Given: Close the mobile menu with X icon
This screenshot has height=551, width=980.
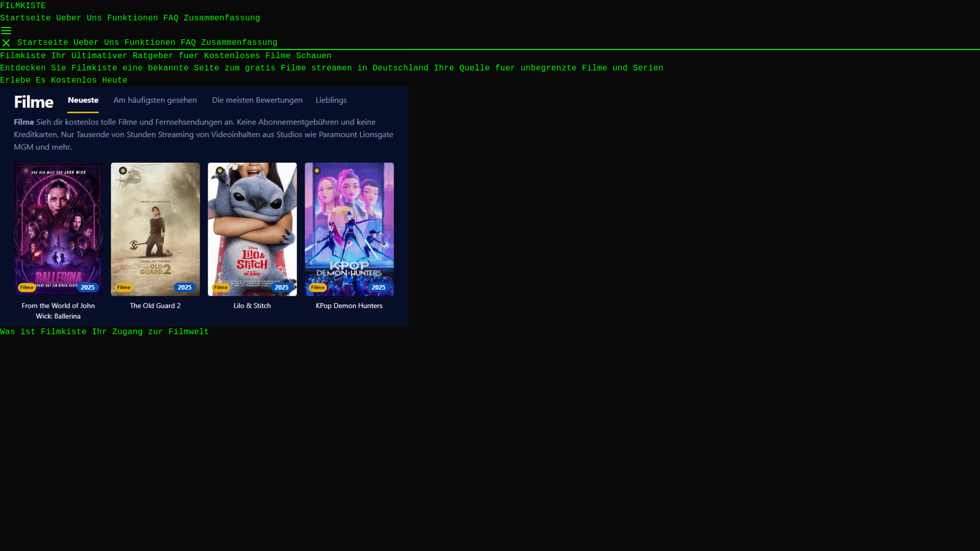Looking at the screenshot, I should tap(6, 43).
